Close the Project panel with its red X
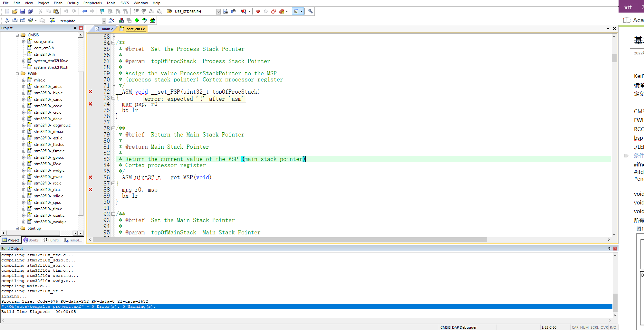Image resolution: width=644 pixels, height=330 pixels. tap(81, 28)
